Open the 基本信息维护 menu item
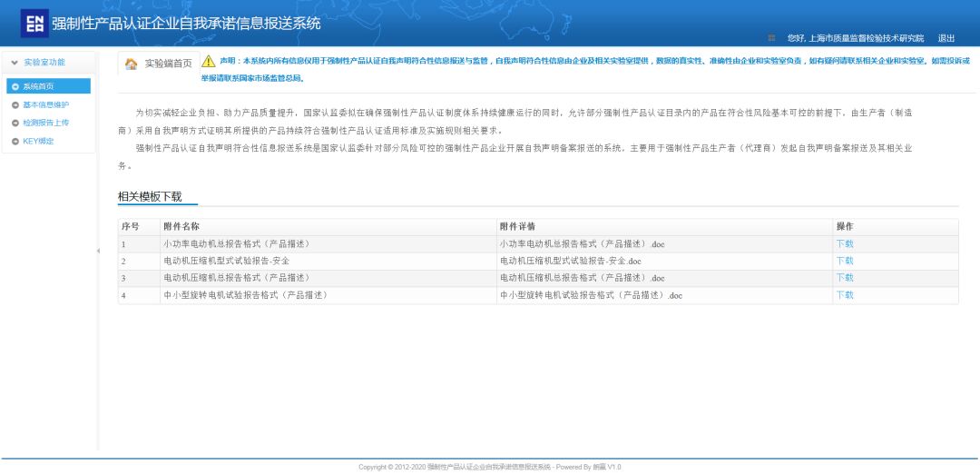 click(x=45, y=104)
